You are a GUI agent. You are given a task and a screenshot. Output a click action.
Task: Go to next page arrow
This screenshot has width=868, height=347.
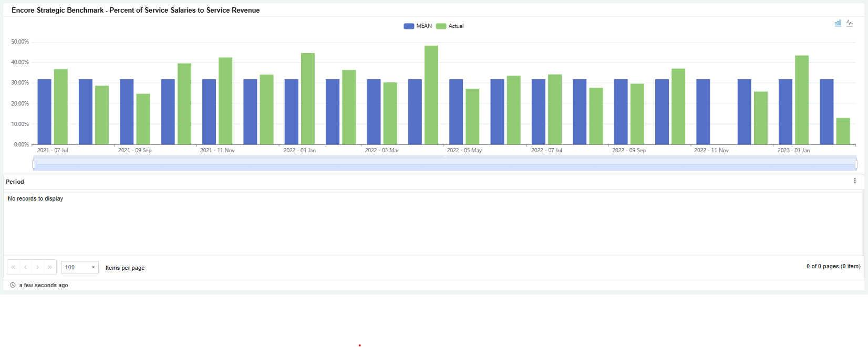click(37, 267)
